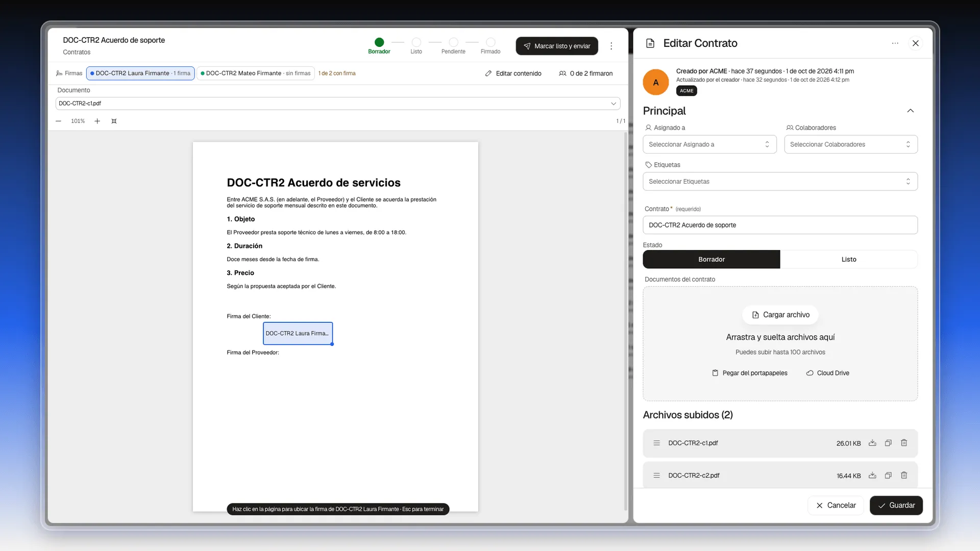980x551 pixels.
Task: Select the Listo step in progress tracker
Action: 416,45
